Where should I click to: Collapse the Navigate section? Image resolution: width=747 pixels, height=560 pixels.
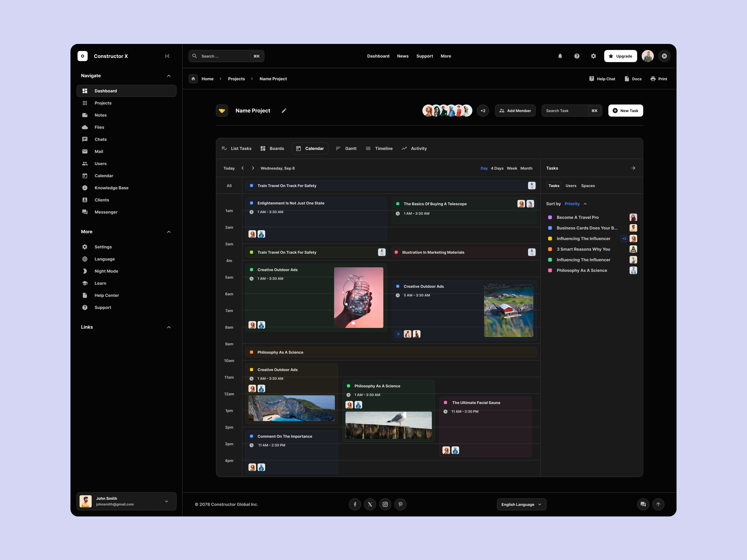point(169,76)
